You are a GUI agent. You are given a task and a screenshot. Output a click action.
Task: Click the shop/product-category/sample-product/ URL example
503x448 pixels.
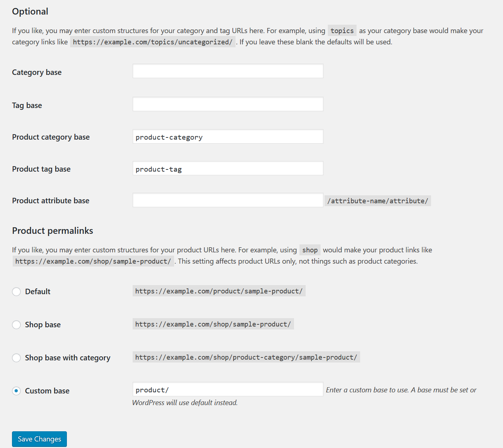pos(246,357)
